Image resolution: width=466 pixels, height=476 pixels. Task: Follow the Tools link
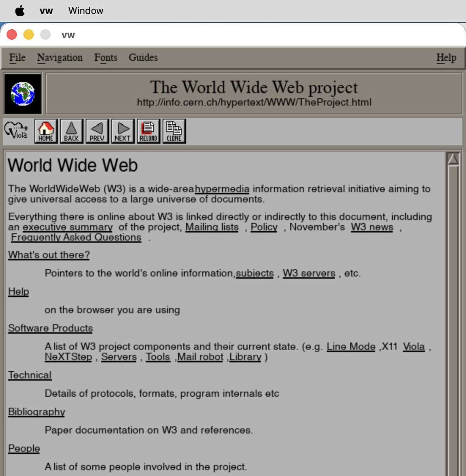158,357
